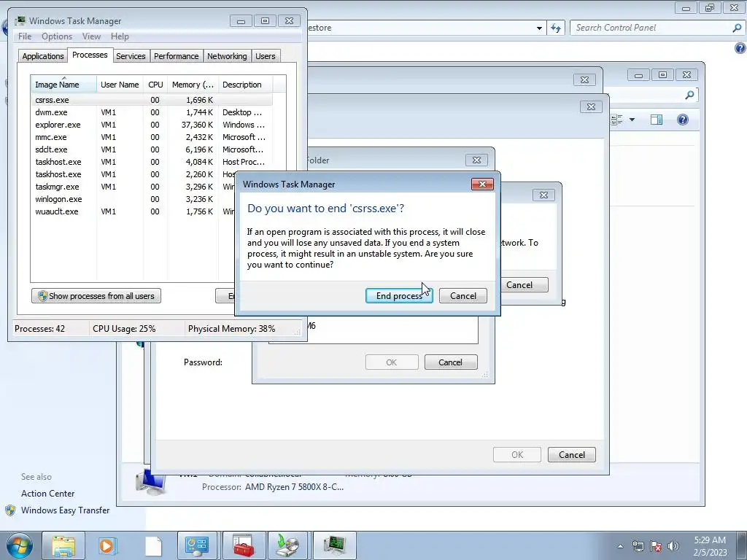Show hidden system tray icons
The height and width of the screenshot is (560, 747).
tap(620, 546)
